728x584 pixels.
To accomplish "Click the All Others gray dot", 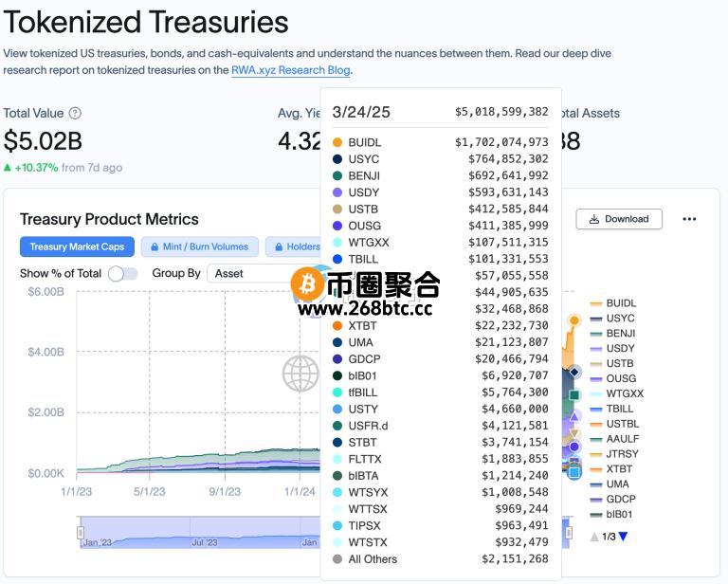I will tap(337, 559).
